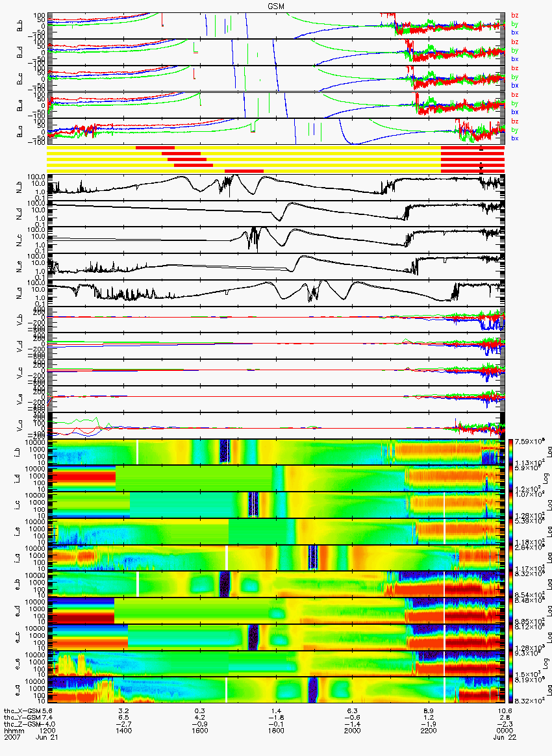This screenshot has width=552, height=756.
Task: Click the 7.59×10^6 color scale maximum
Action: click(530, 441)
